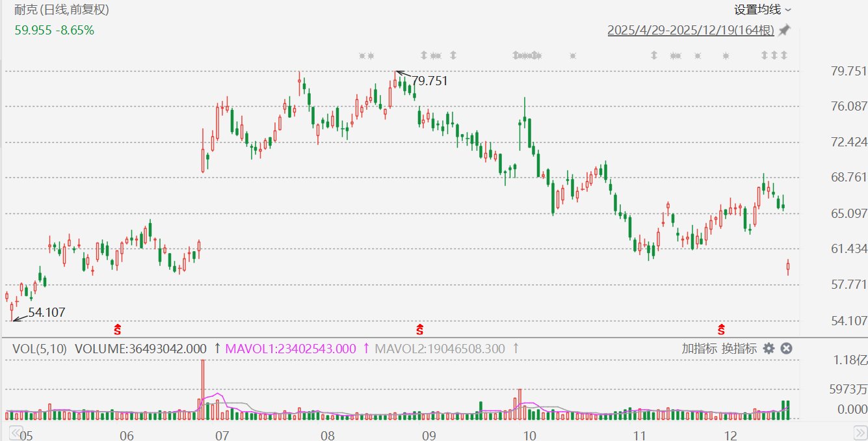The height and width of the screenshot is (441, 868).
Task: Click the 05 month label on the timeline
Action: [x=26, y=435]
